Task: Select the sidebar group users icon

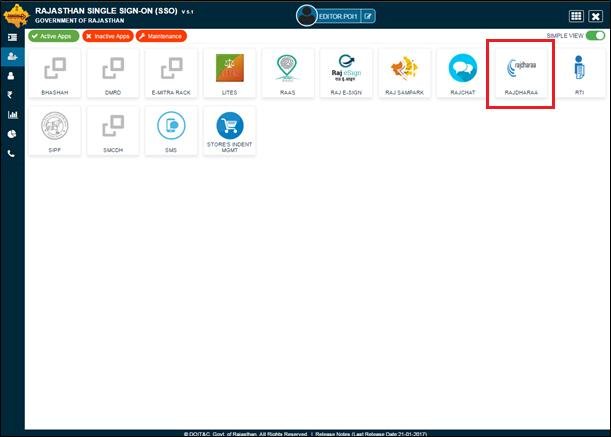Action: click(x=12, y=57)
